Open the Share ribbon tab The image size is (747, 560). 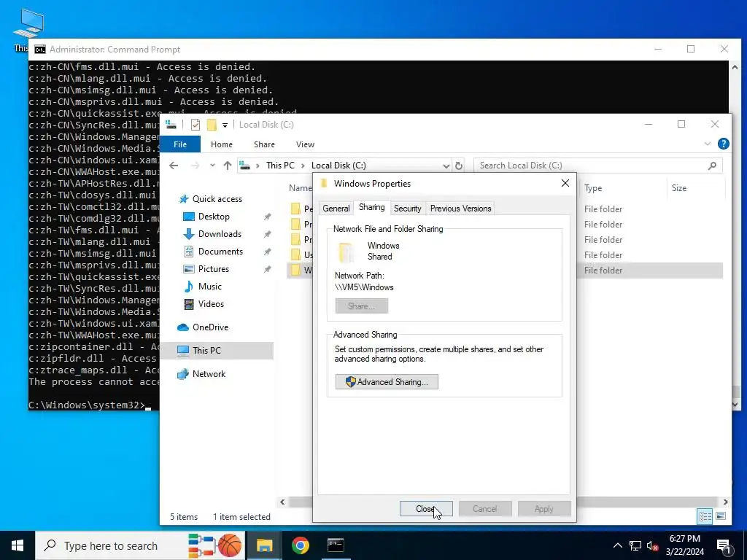tap(264, 144)
